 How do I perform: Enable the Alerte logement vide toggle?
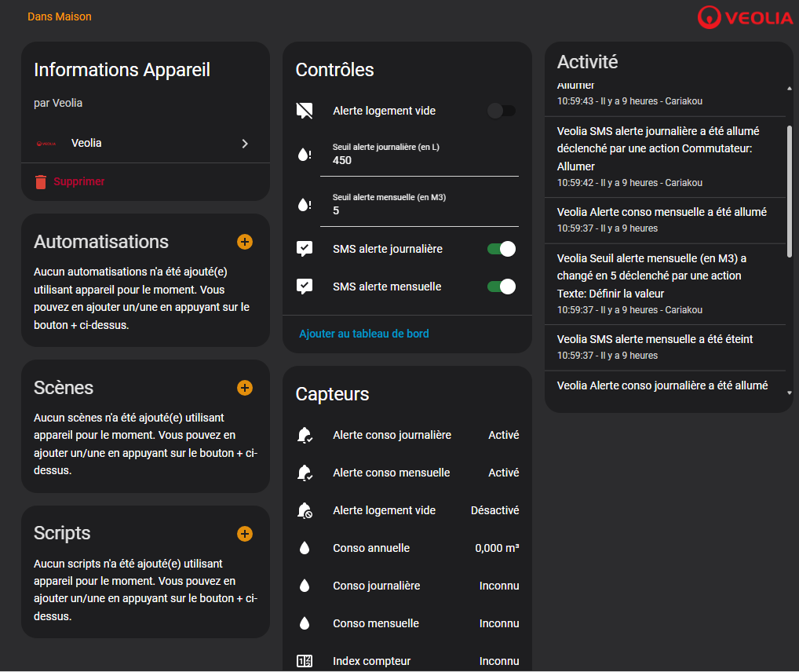click(x=501, y=111)
